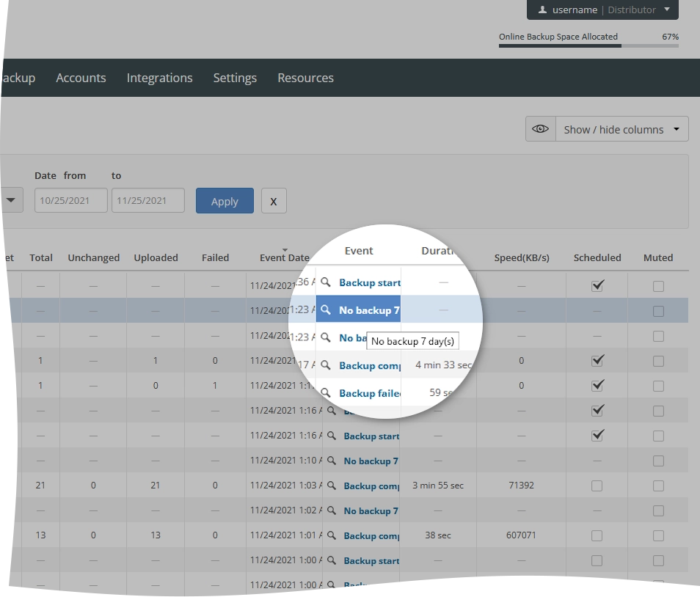Uncheck Scheduled in the 4 min 33 sec row
This screenshot has height=597, width=700.
pyautogui.click(x=597, y=361)
